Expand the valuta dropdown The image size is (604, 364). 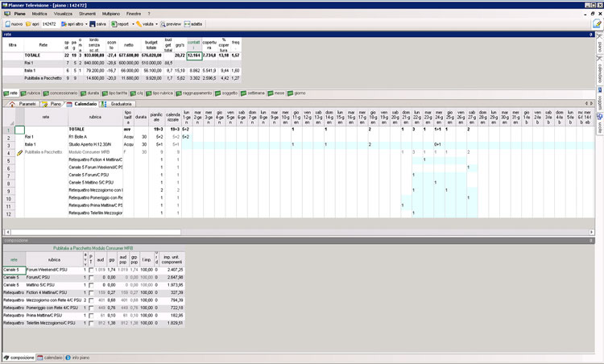tap(146, 24)
